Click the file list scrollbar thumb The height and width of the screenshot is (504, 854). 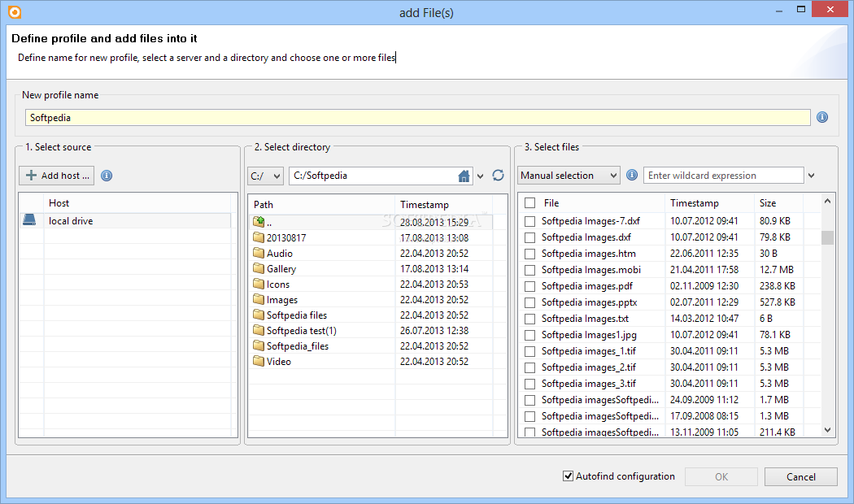coord(827,238)
